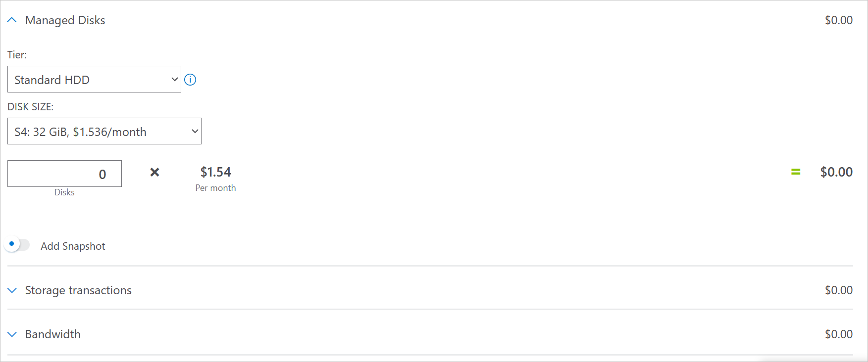Toggle the Add Snapshot switch

(x=18, y=245)
